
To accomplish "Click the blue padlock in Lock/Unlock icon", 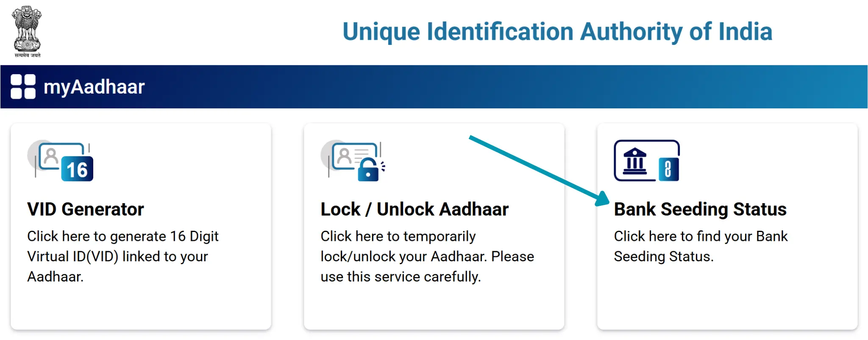I will tap(368, 170).
